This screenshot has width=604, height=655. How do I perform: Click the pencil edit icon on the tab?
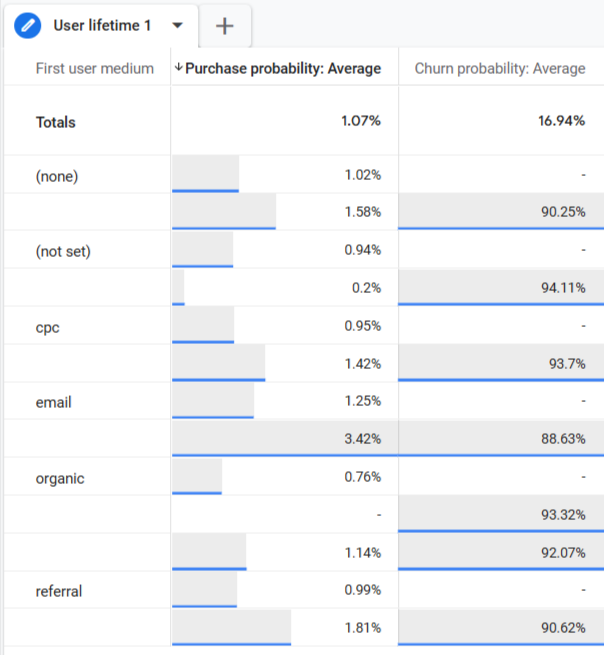coord(30,25)
